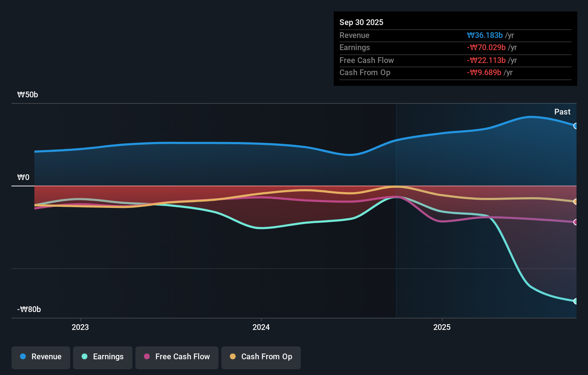Screen dimensions: 588x375
Task: Toggle the Free Cash Flow legend button
Action: pyautogui.click(x=177, y=357)
